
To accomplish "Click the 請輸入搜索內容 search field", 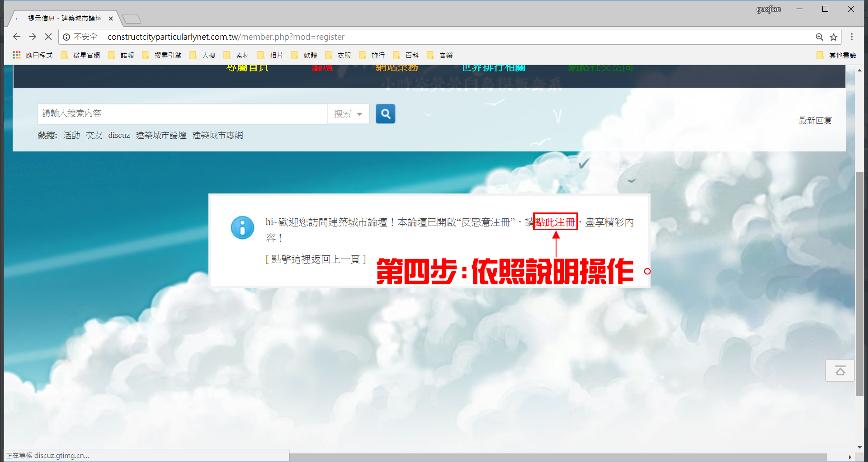I will point(182,113).
